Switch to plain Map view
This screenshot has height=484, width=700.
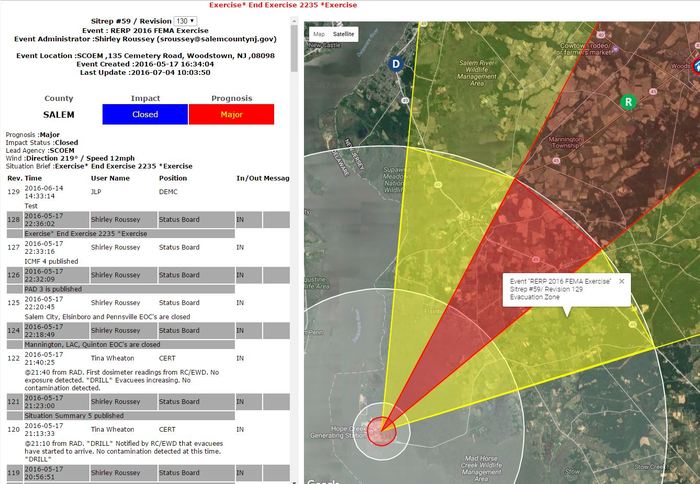pos(319,34)
